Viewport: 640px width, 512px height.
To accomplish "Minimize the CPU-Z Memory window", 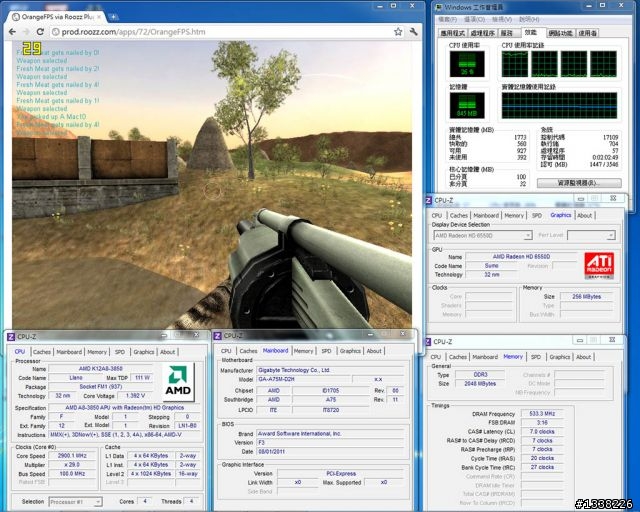I will (580, 340).
